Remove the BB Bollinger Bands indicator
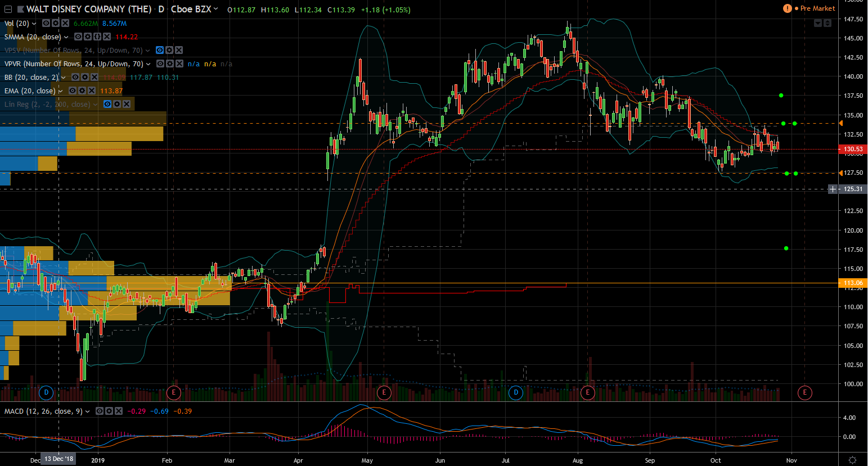This screenshot has height=466, width=868. coord(95,77)
